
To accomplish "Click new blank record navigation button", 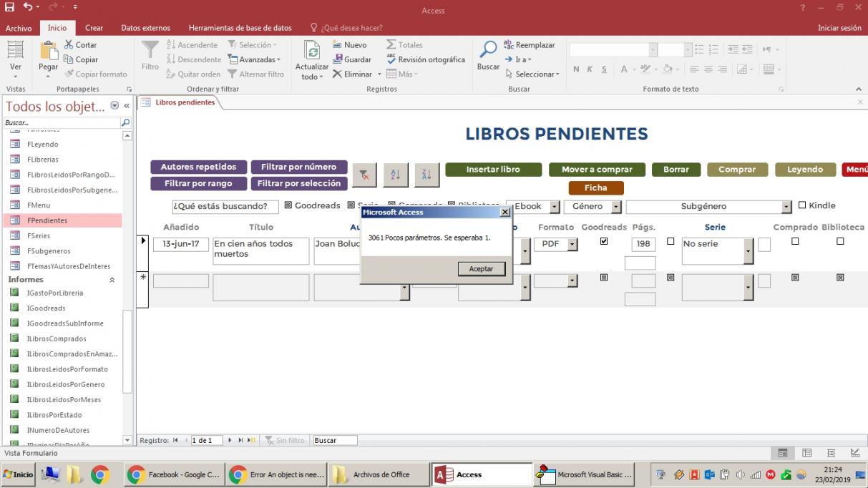I will click(x=251, y=440).
